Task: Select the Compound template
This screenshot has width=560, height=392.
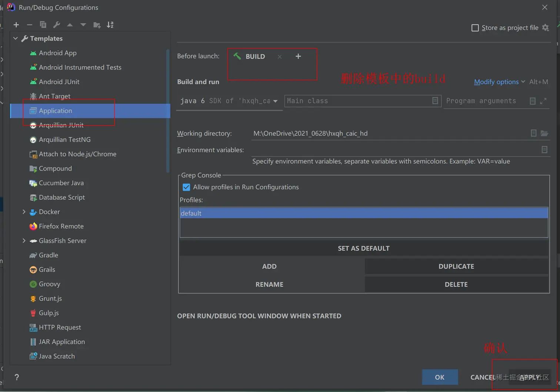Action: [x=55, y=169]
